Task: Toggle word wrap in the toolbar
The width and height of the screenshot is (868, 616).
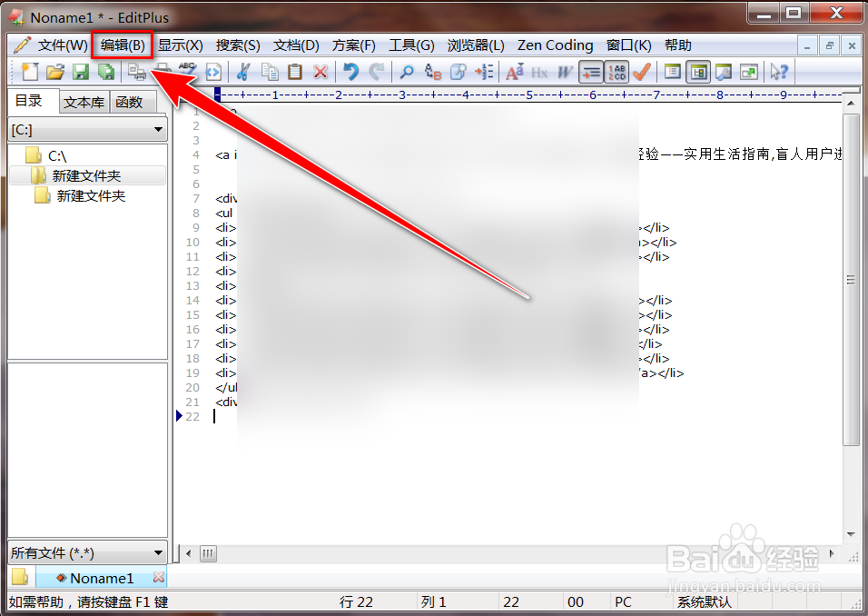Action: [x=591, y=72]
